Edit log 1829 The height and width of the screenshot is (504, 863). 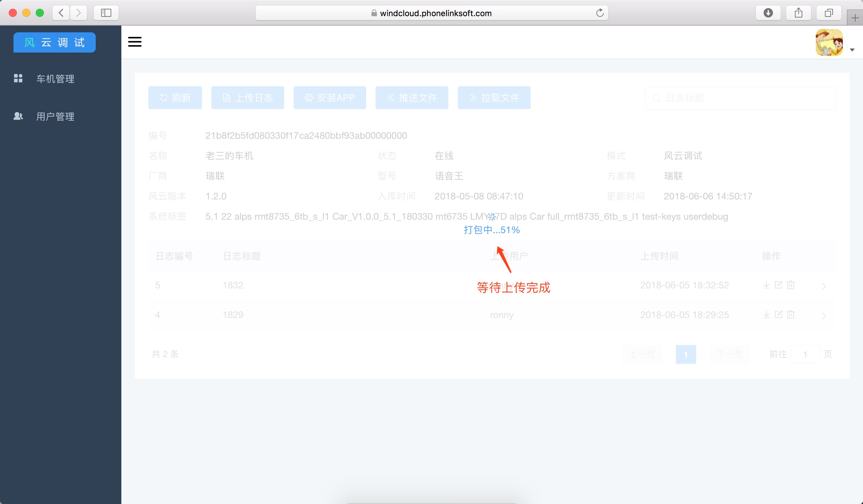pos(778,314)
